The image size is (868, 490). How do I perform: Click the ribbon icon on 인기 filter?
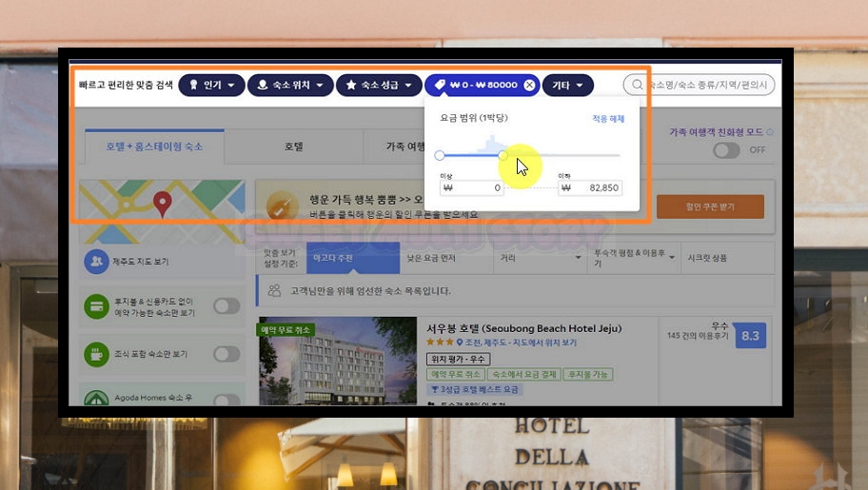[193, 85]
